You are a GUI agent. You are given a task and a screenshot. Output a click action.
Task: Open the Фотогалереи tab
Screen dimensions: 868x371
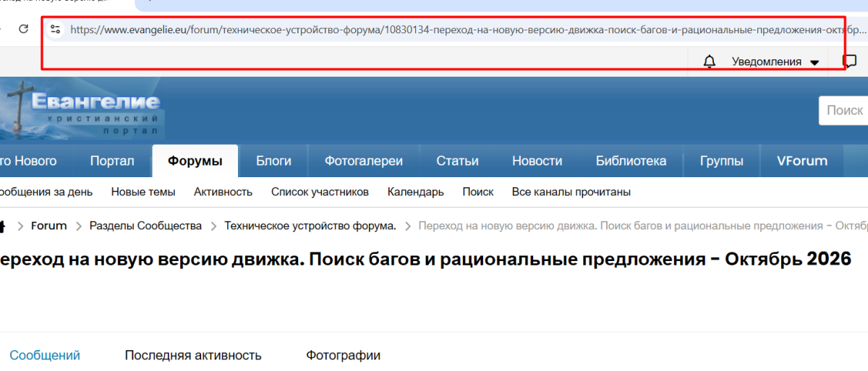(x=364, y=161)
